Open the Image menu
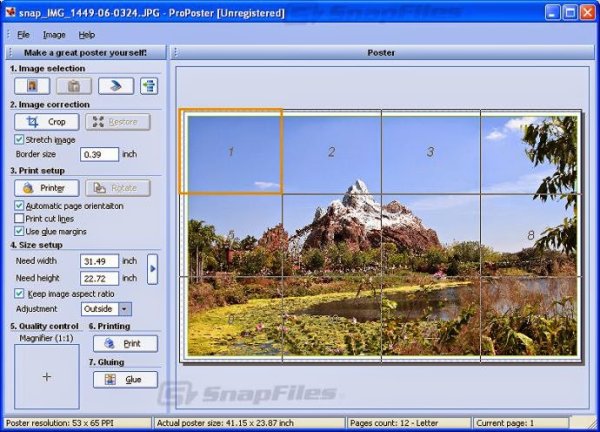Image resolution: width=600 pixels, height=432 pixels. 53,34
